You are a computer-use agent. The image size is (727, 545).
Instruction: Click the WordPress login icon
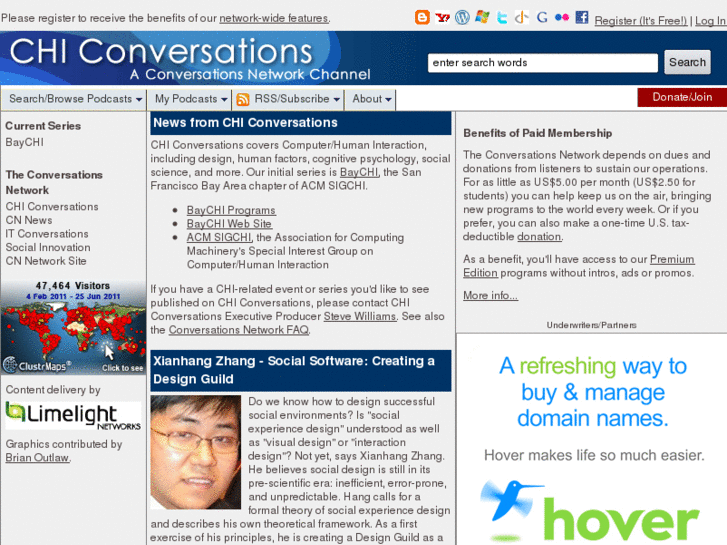tap(462, 18)
